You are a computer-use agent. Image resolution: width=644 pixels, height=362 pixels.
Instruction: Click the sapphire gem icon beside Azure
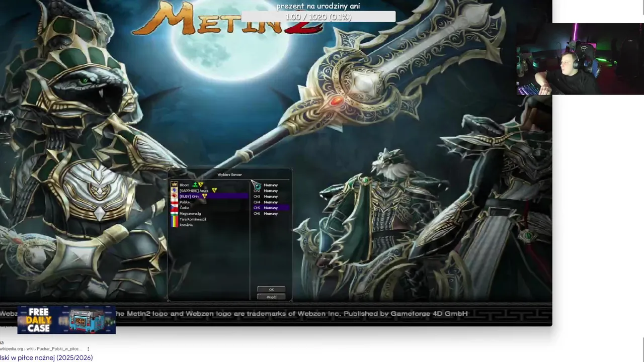tap(174, 190)
